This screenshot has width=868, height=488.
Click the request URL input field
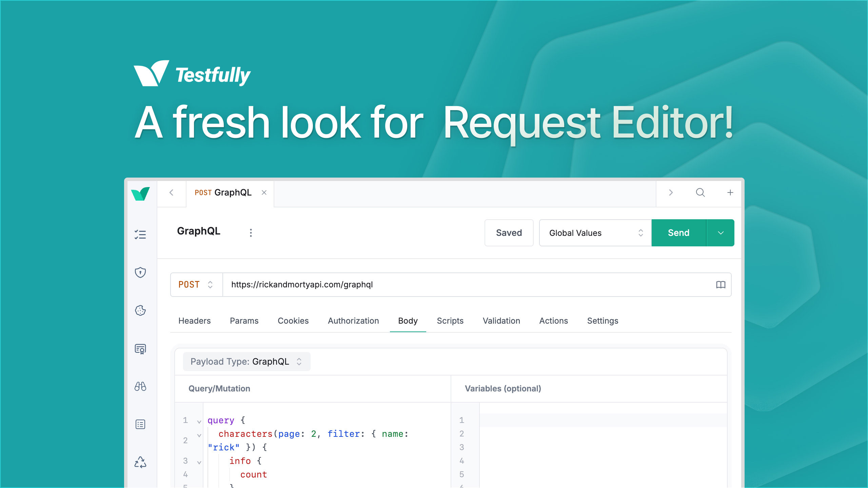tap(468, 285)
